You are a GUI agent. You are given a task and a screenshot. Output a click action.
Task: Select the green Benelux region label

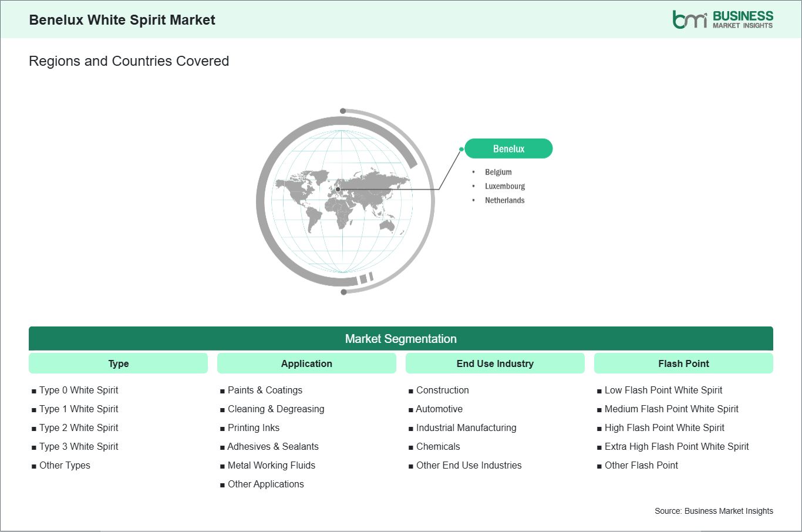click(x=508, y=149)
